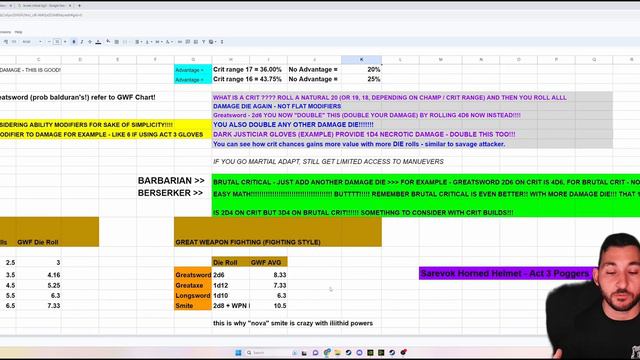Open the text wrapping dropdown
The height and width of the screenshot is (360, 640).
point(158,42)
